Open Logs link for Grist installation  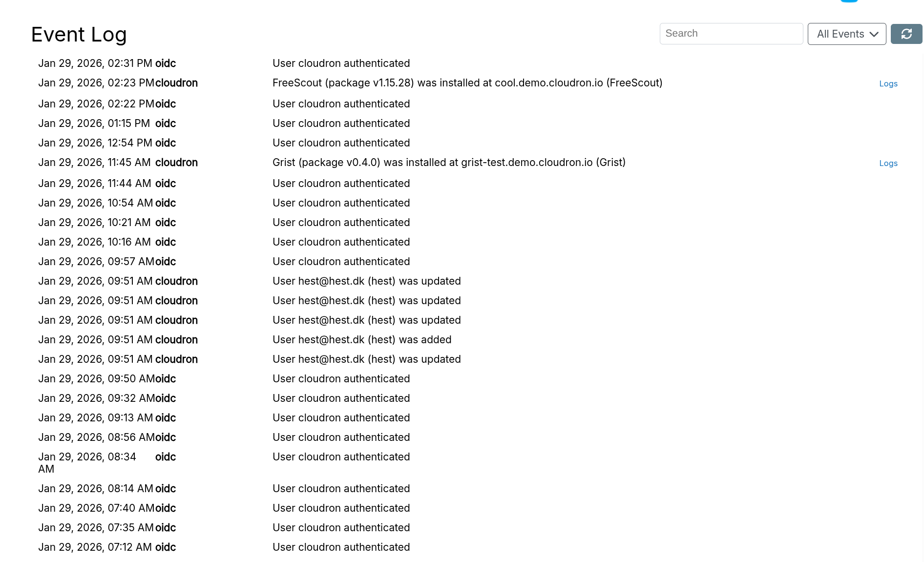pyautogui.click(x=888, y=163)
